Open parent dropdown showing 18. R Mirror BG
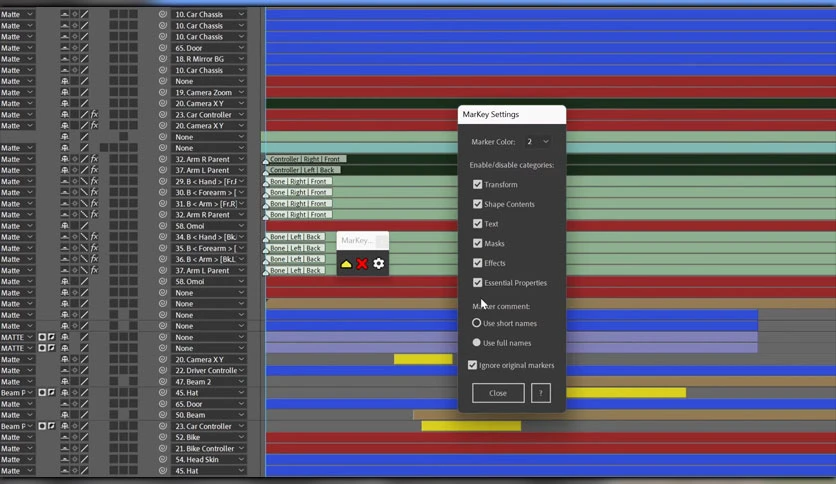836x484 pixels. click(209, 59)
